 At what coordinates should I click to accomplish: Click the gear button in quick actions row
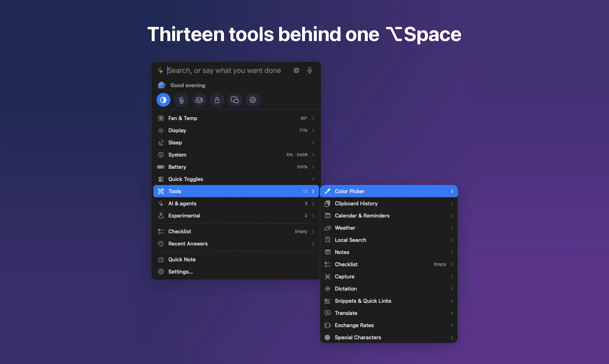[253, 100]
